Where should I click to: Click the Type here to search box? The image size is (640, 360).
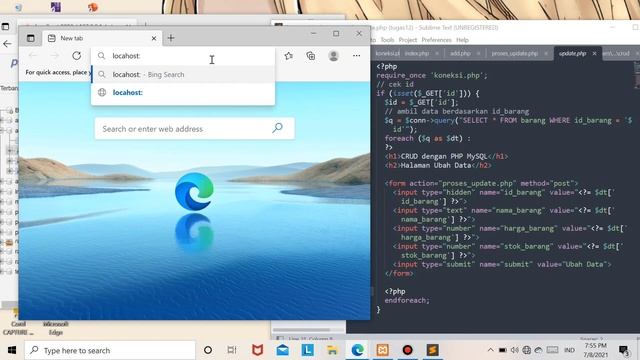click(x=110, y=350)
